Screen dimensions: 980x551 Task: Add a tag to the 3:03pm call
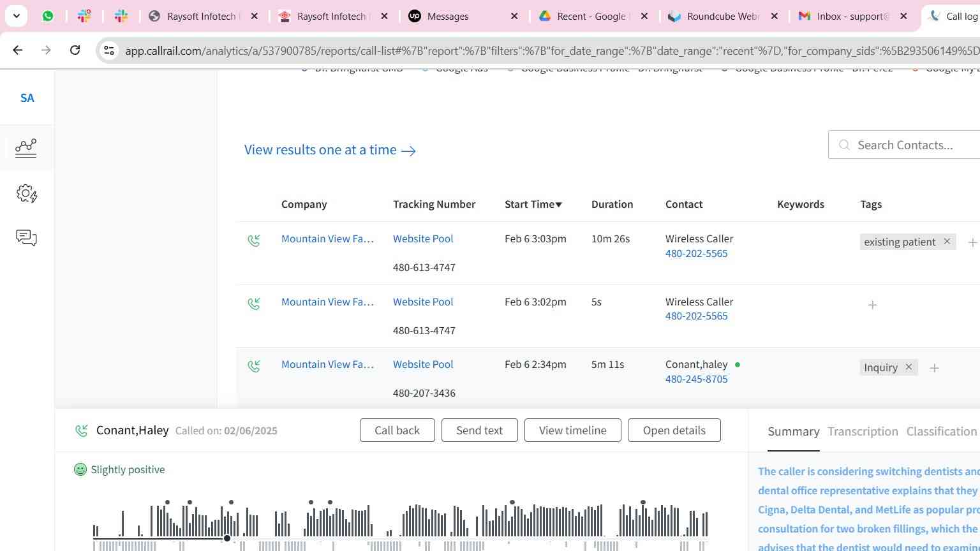[972, 242]
